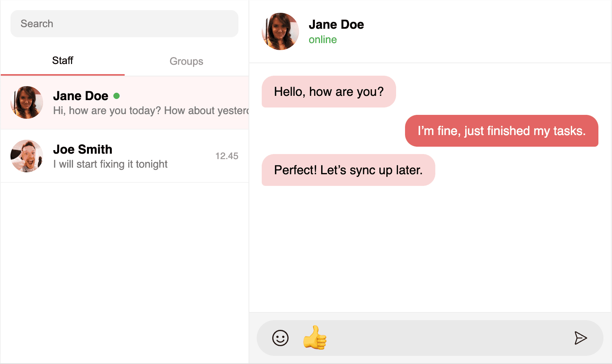Screen dimensions: 612x364
Task: Open the emoji picker smiley icon
Action: (280, 338)
